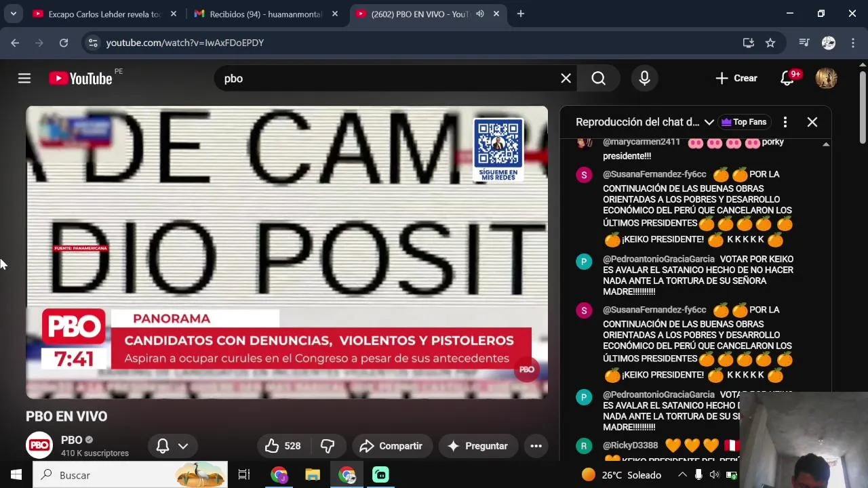Click the Compartir button
The image size is (868, 488).
(x=391, y=446)
